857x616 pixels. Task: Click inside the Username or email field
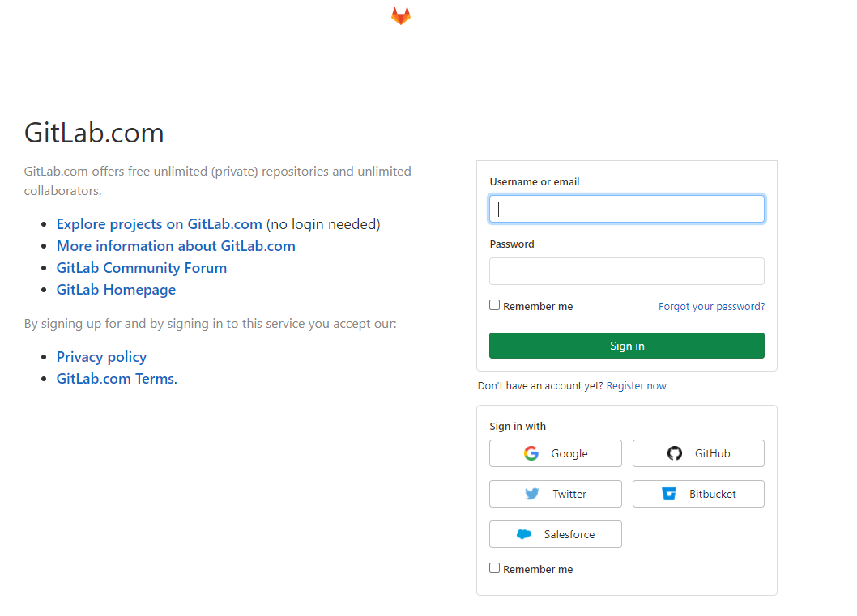626,208
